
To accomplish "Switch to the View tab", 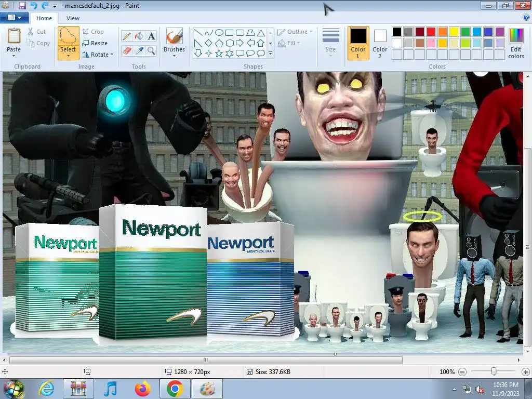I will tap(73, 18).
